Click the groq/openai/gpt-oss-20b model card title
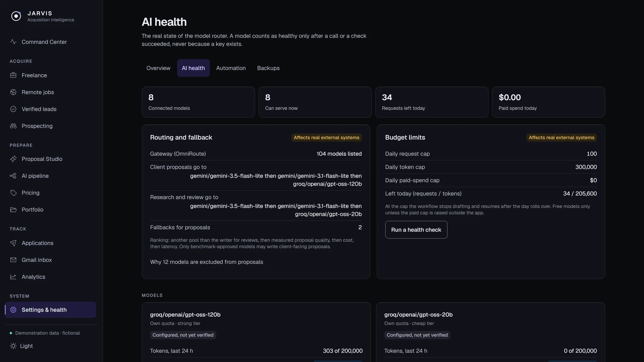 418,314
